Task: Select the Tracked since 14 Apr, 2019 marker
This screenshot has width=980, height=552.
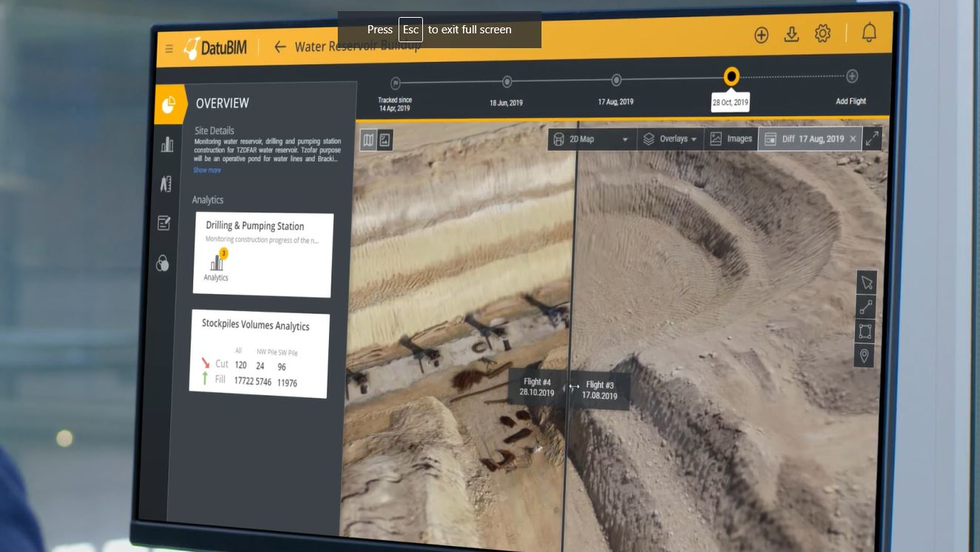Action: point(396,82)
